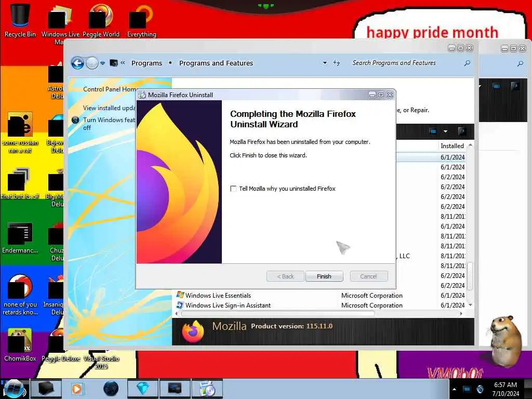
Task: Click the Finish button in the uninstall wizard
Action: click(324, 276)
